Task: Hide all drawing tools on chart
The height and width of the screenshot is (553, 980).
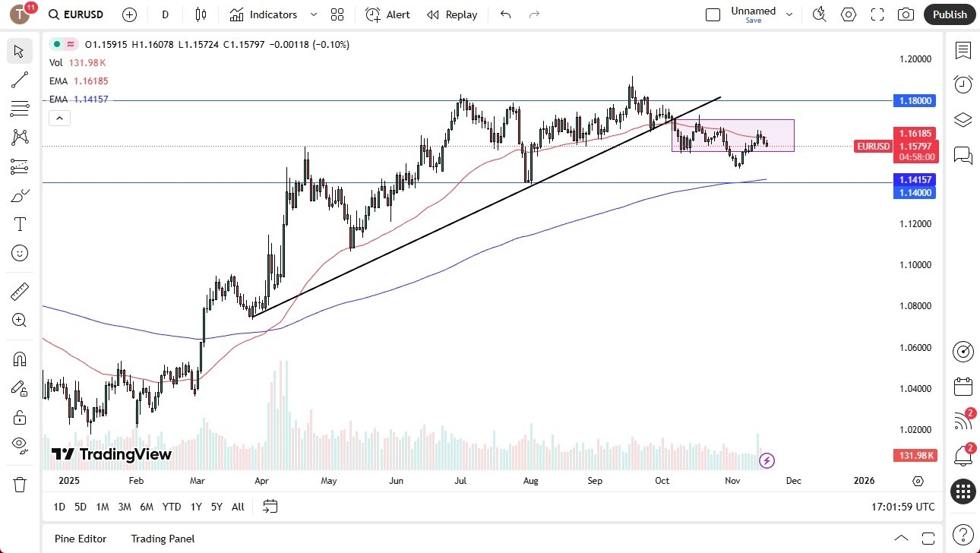Action: coord(19,446)
